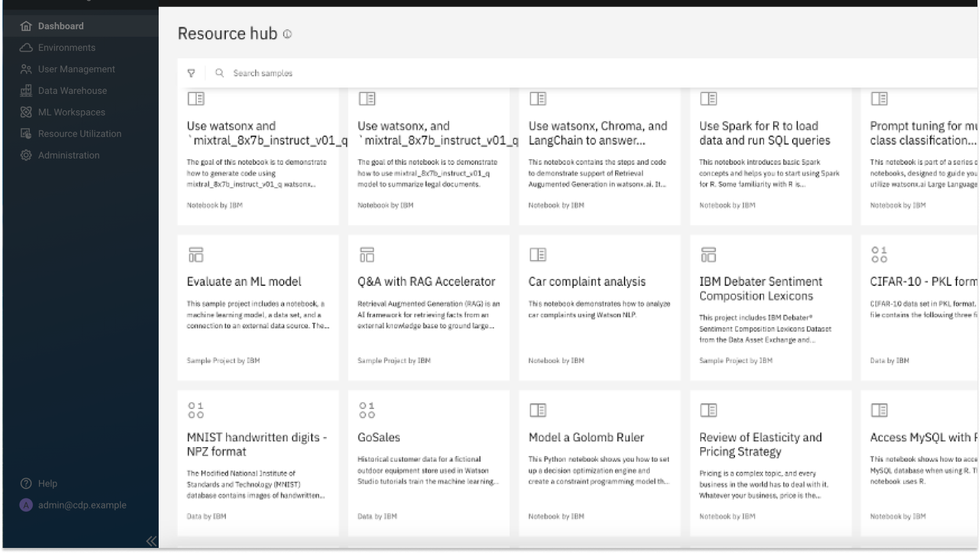Click the Environments cloud icon

26,48
